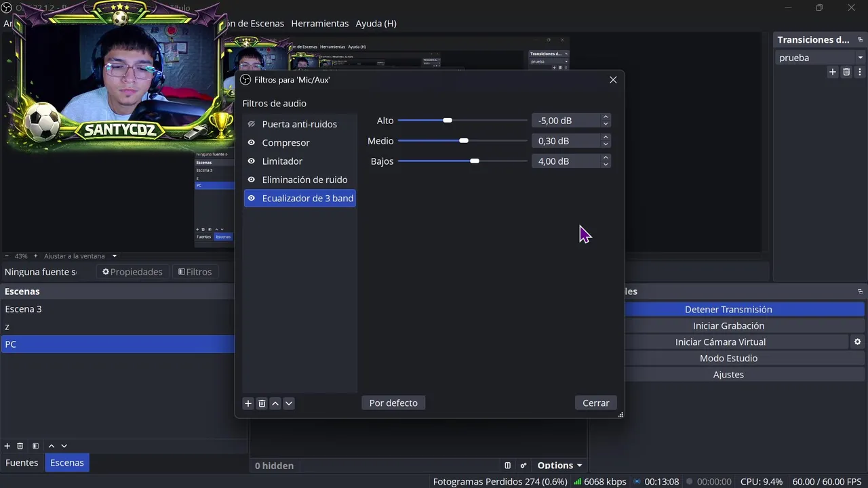The image size is (868, 488).
Task: Select Puerta anti-ruidos filter row
Action: tap(300, 124)
